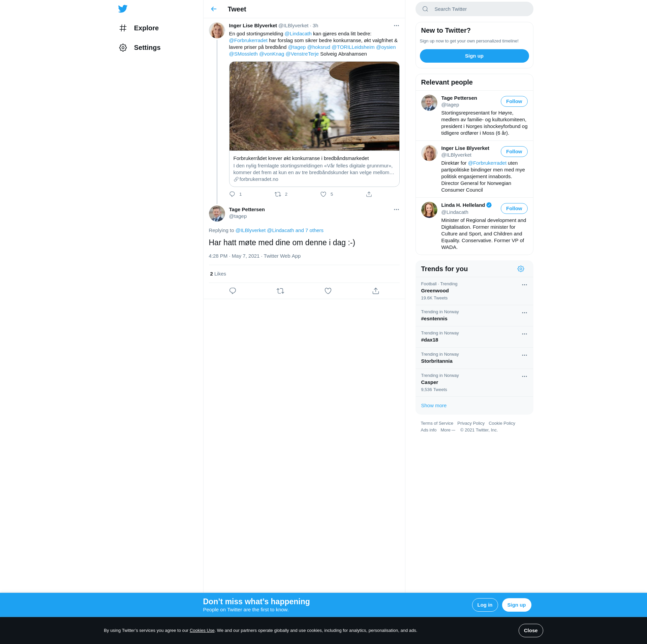Click the @tagep mention in Inger Lise's tweet
The height and width of the screenshot is (644, 647).
(x=297, y=47)
